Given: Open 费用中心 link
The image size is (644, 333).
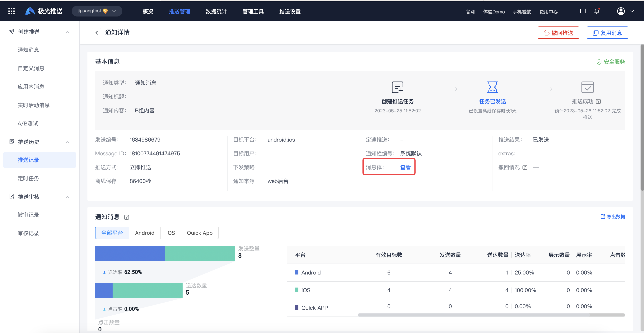Looking at the screenshot, I should point(548,12).
